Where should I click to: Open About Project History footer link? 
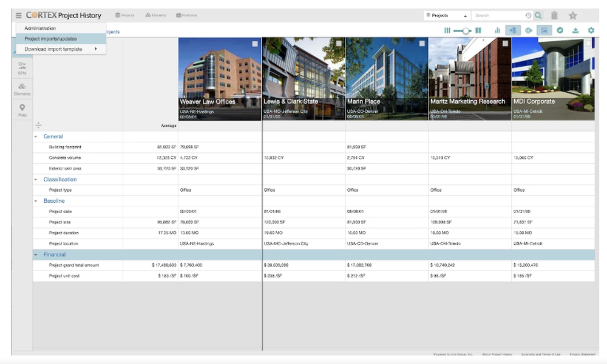click(x=497, y=354)
